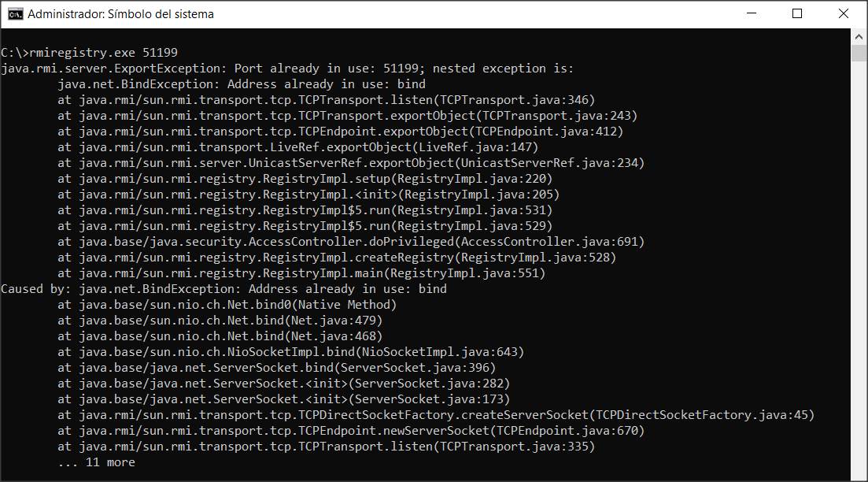The image size is (868, 482).
Task: Click the ExportException Port already in use line
Action: (x=287, y=69)
